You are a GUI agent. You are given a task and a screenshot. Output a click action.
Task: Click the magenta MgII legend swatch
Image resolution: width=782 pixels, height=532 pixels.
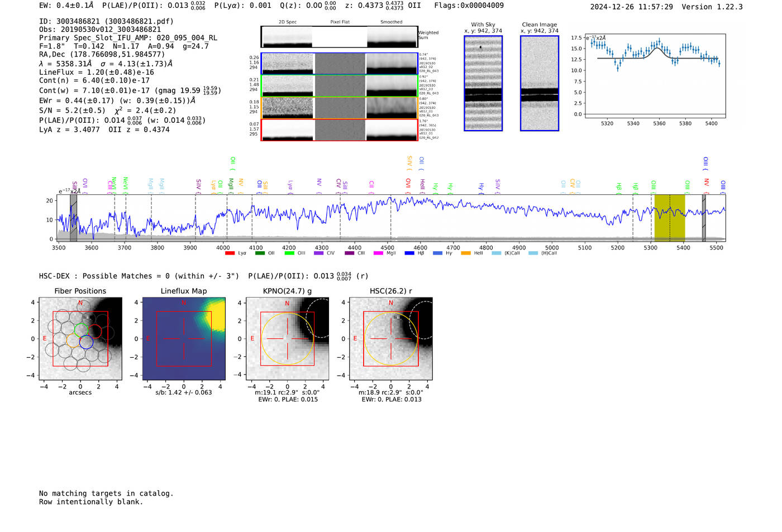click(x=379, y=253)
